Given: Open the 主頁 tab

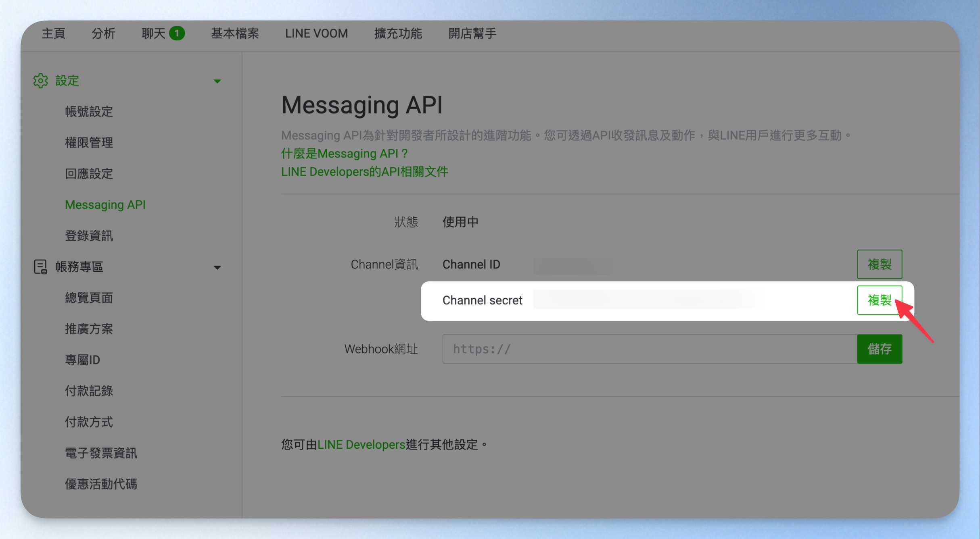Looking at the screenshot, I should pyautogui.click(x=54, y=33).
